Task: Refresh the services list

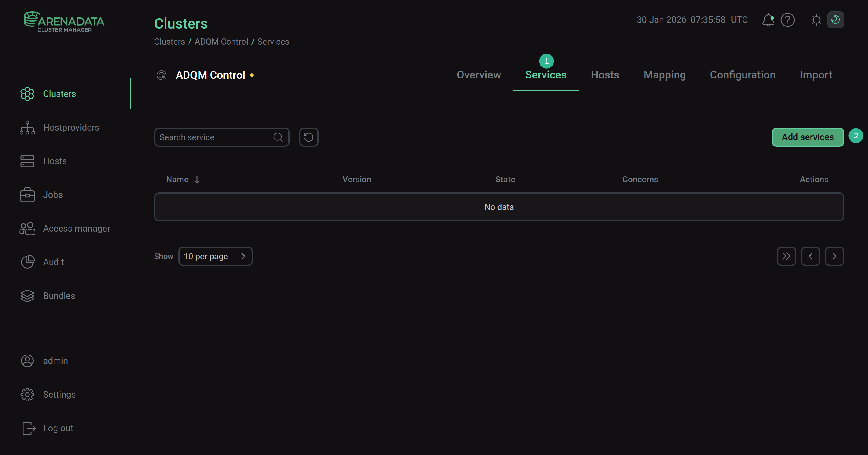Action: coord(308,137)
